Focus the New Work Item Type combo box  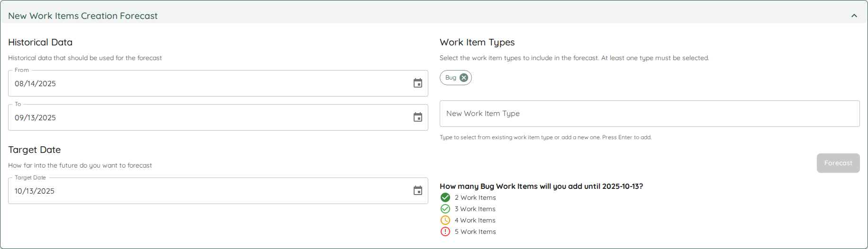649,114
